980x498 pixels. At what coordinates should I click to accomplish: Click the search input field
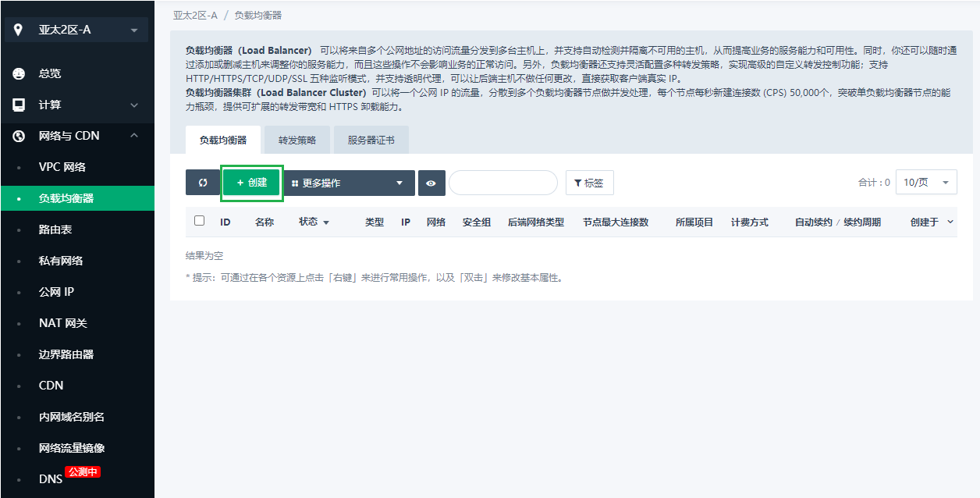coord(502,183)
